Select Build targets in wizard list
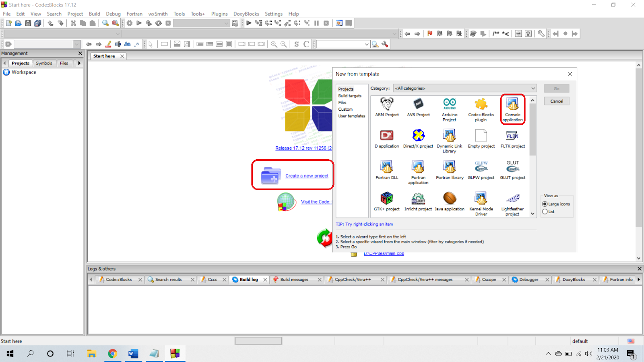This screenshot has width=644, height=362. point(350,96)
